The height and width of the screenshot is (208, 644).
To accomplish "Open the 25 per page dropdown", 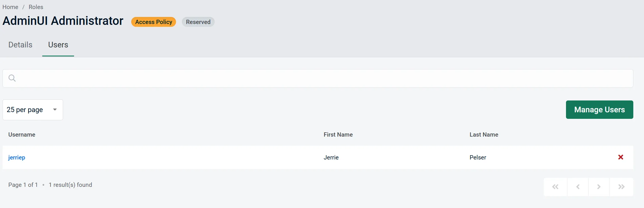I will click(x=32, y=110).
